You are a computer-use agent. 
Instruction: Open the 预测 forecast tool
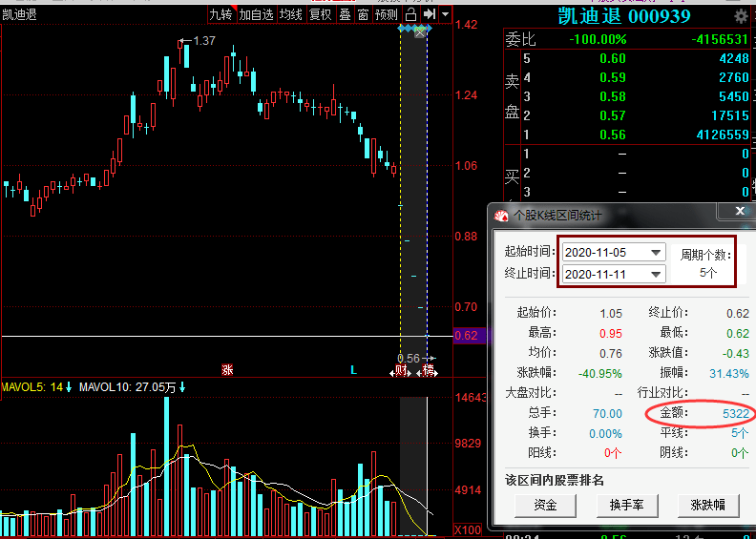pos(387,14)
